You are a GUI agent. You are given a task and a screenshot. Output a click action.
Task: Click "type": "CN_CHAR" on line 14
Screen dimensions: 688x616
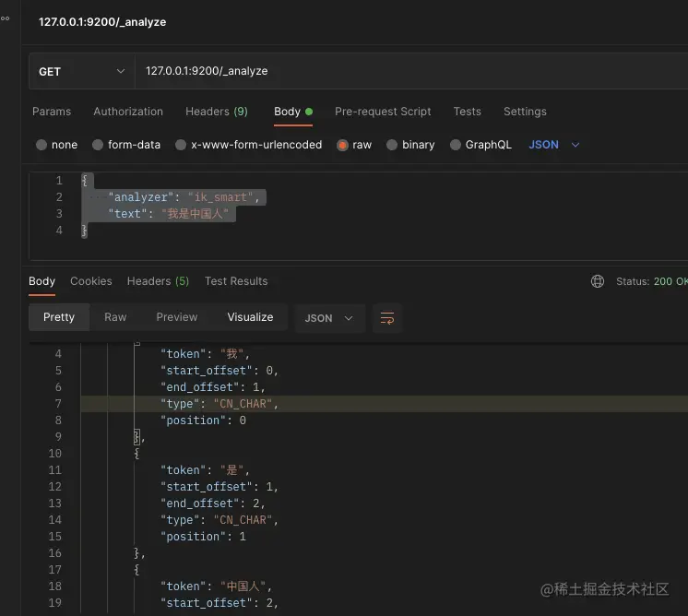click(x=219, y=520)
